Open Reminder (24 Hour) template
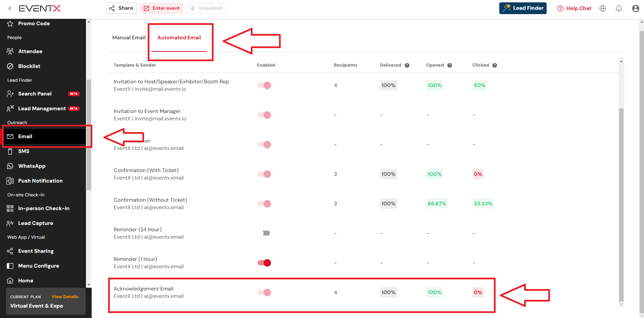 tap(138, 230)
